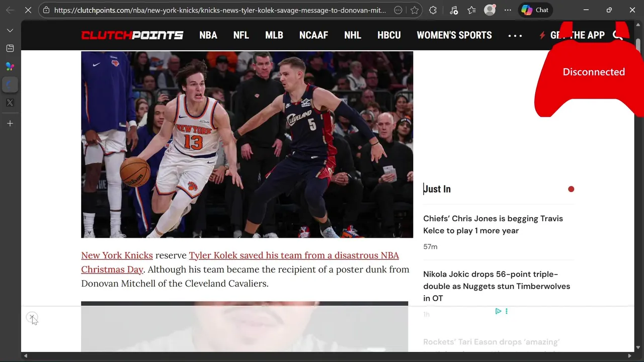Open the NHL section
644x362 pixels.
pyautogui.click(x=353, y=35)
